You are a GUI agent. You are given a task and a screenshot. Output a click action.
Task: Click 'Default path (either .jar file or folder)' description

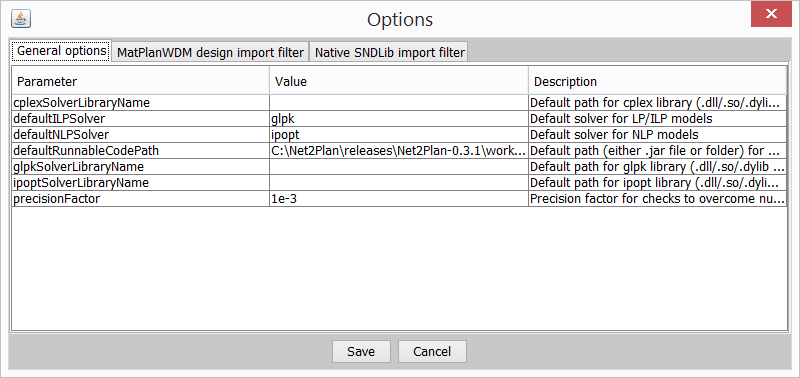coord(657,150)
